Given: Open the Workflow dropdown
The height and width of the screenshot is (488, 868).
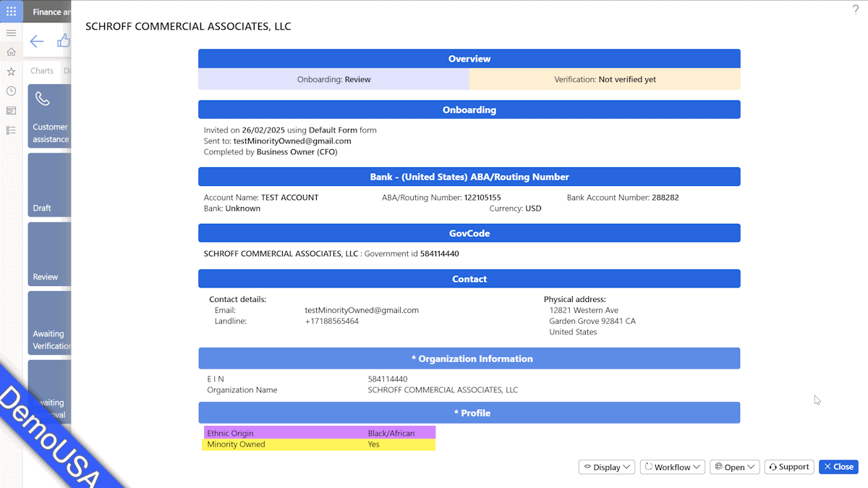Looking at the screenshot, I should pyautogui.click(x=673, y=467).
